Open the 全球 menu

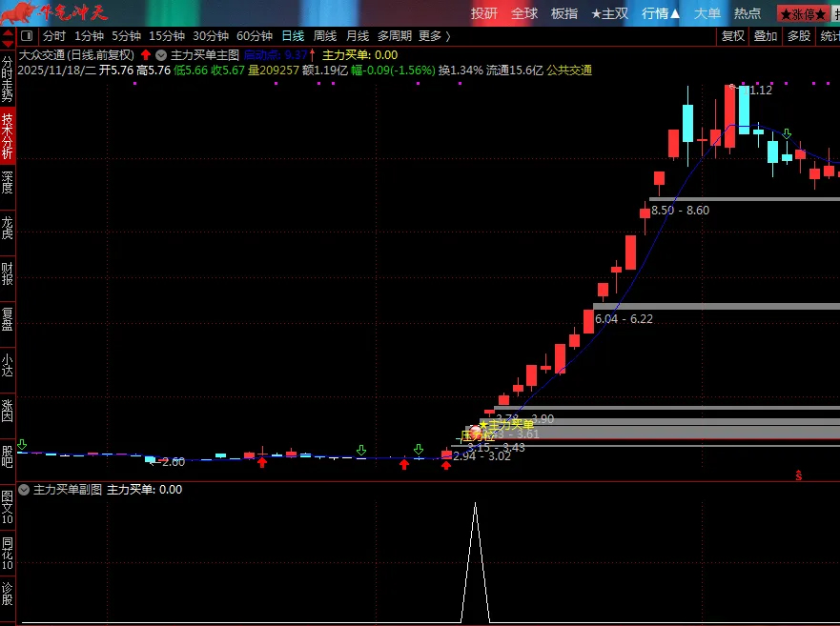[524, 13]
